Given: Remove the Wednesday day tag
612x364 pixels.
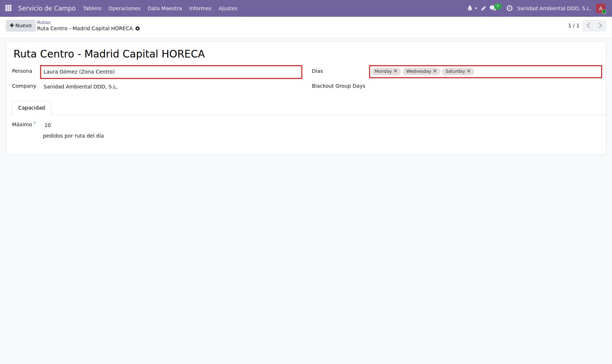Looking at the screenshot, I should (x=435, y=71).
